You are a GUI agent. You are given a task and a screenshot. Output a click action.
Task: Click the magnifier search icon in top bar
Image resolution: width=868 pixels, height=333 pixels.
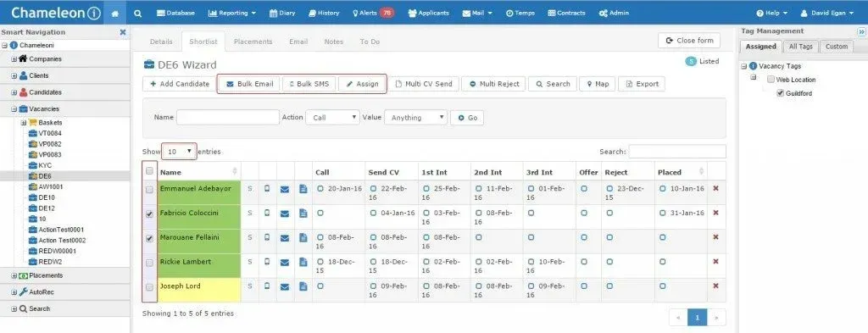(x=138, y=13)
